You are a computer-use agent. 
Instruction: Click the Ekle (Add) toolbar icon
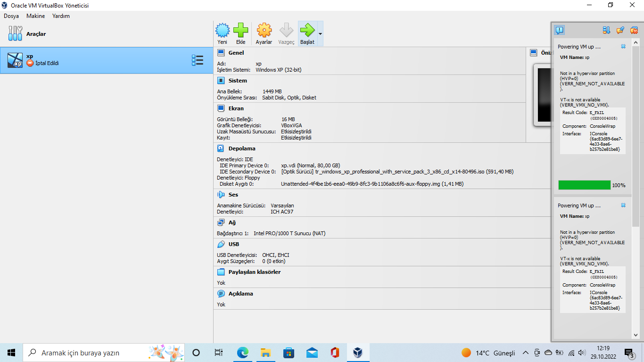click(240, 31)
